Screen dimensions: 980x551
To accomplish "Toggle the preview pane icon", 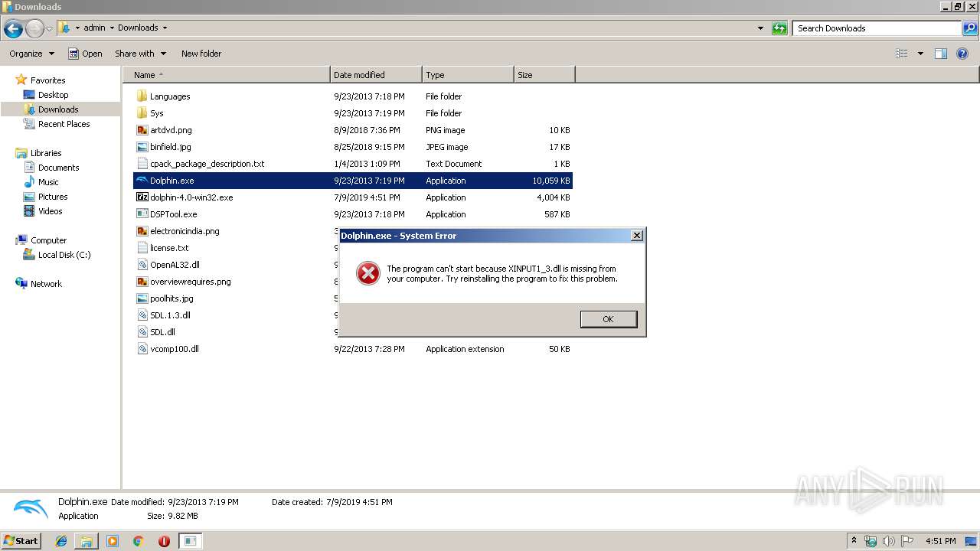I will (941, 54).
